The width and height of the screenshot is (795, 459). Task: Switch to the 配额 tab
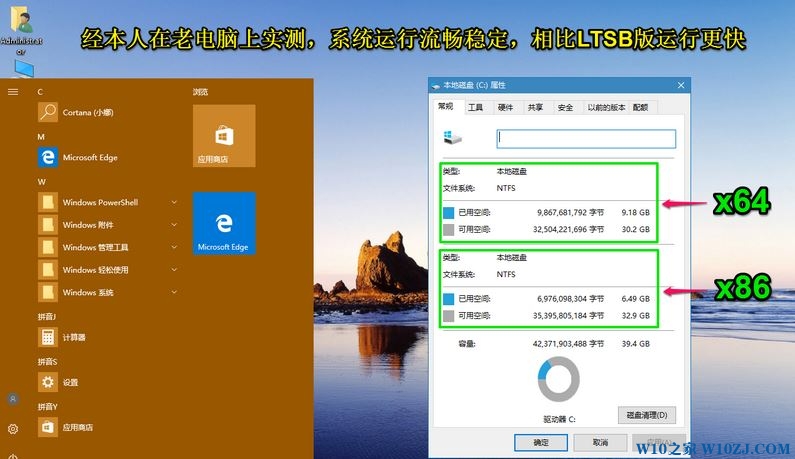point(641,108)
